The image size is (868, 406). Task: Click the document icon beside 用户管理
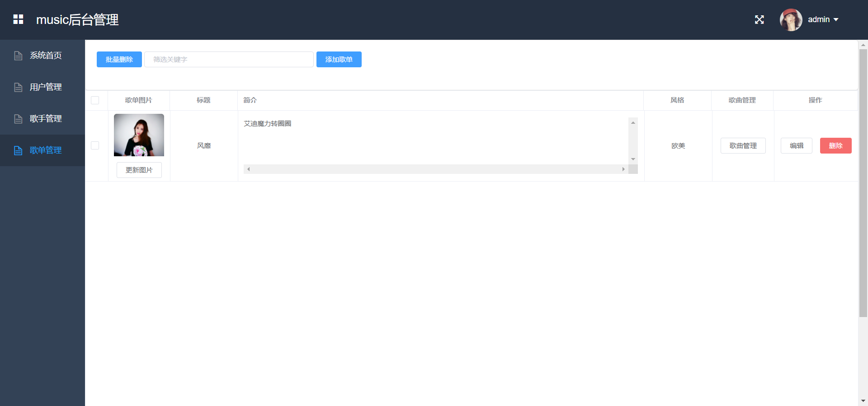click(x=18, y=87)
